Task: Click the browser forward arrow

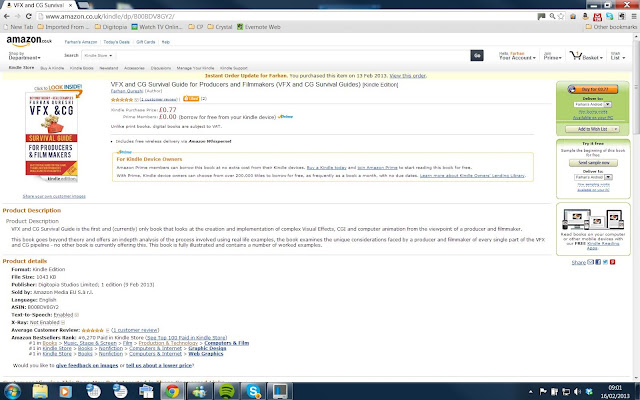Action: 18,16
